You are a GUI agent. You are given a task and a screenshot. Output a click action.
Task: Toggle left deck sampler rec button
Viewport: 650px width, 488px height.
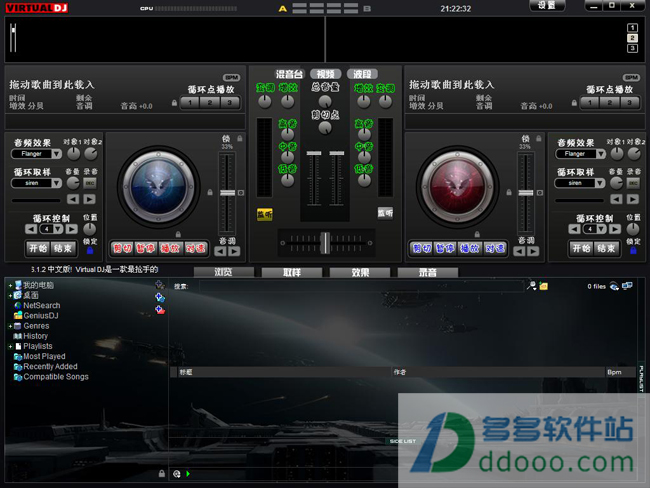[x=90, y=183]
